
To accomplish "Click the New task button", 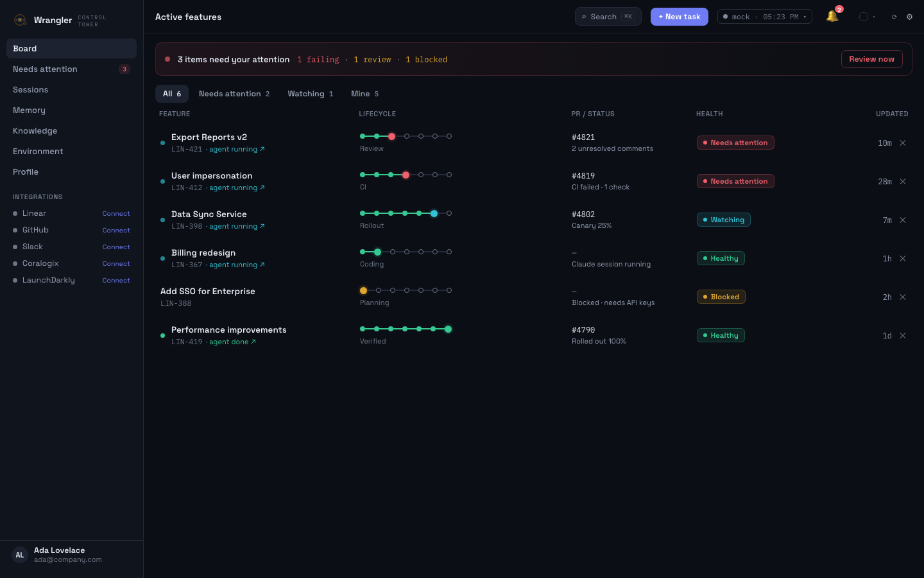I will 680,17.
